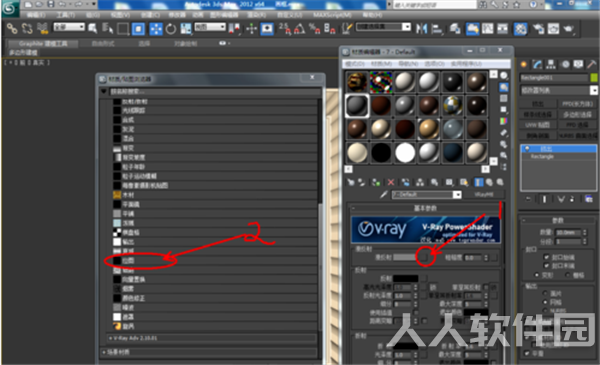600x365 pixels.
Task: Click the Angle Snap toggle icon
Action: (299, 29)
